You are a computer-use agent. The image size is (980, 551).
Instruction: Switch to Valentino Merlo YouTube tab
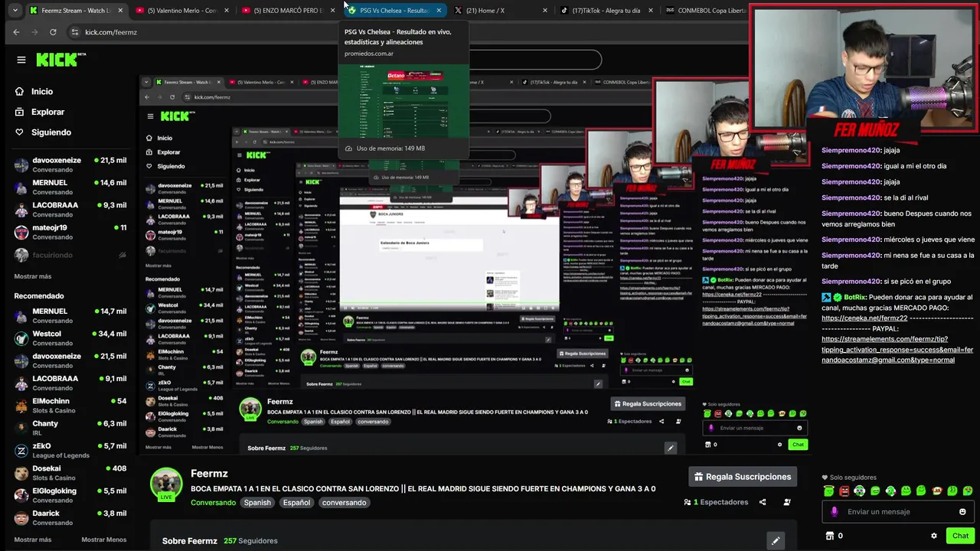pyautogui.click(x=182, y=11)
